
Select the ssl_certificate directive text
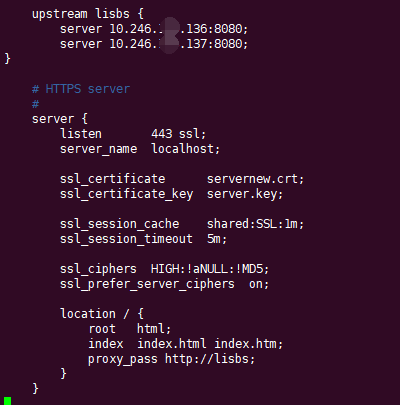point(113,179)
